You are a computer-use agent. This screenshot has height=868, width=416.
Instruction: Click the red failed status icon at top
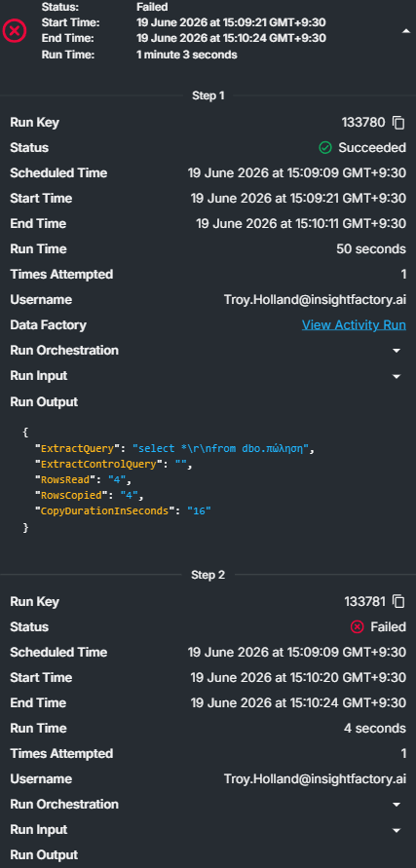(x=15, y=31)
